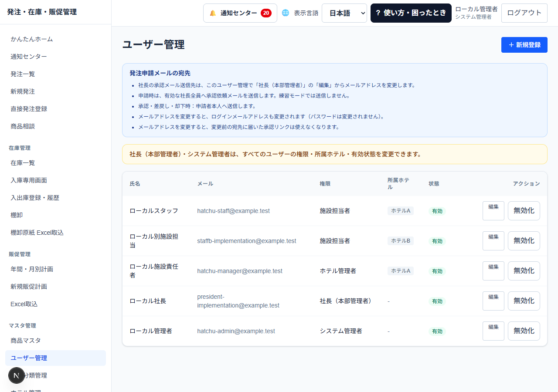558x392 pixels.
Task: Open 商品マスタ in sidebar
Action: pyautogui.click(x=55, y=341)
